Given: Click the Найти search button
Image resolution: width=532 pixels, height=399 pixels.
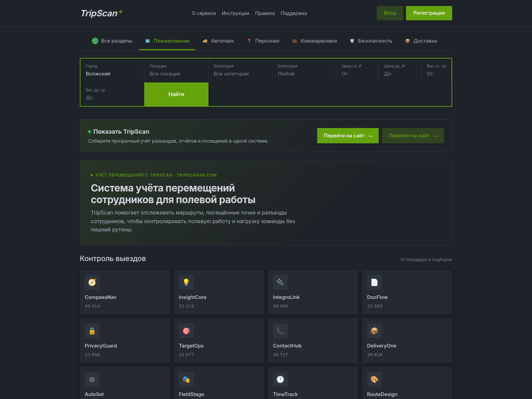Looking at the screenshot, I should pos(176,94).
